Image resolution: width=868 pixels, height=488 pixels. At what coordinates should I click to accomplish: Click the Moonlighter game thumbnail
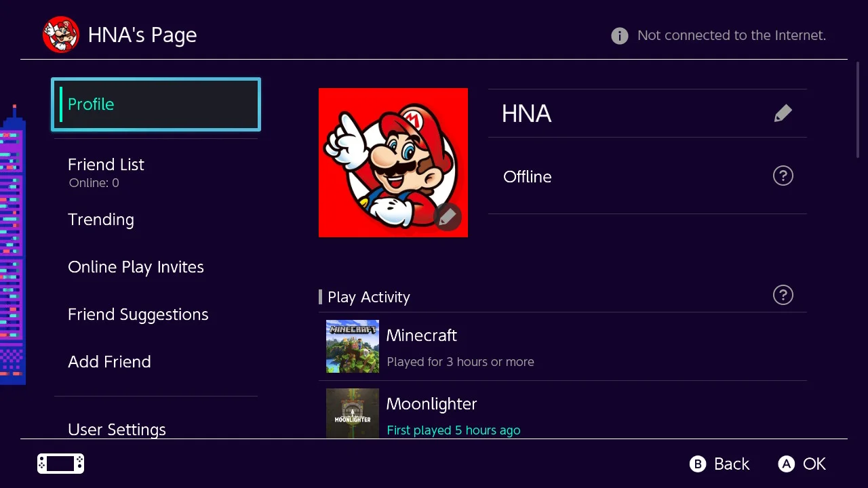click(x=353, y=413)
